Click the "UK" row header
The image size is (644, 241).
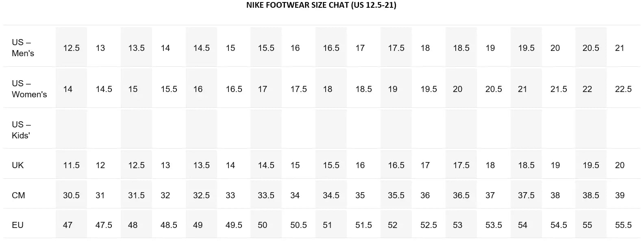(x=17, y=165)
